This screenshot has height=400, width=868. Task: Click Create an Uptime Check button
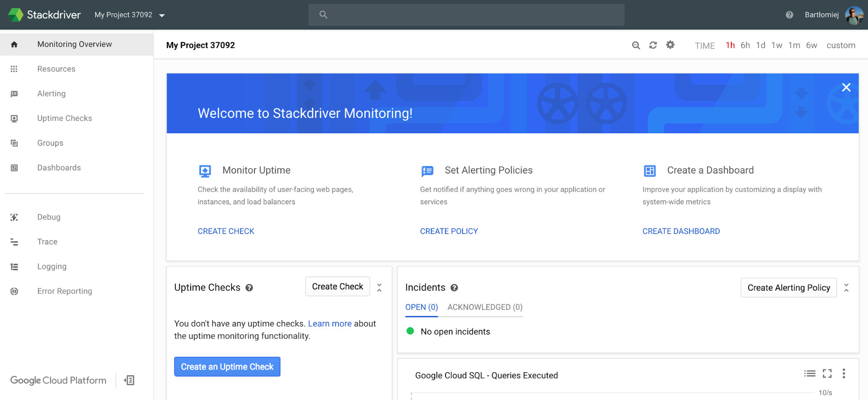click(227, 367)
